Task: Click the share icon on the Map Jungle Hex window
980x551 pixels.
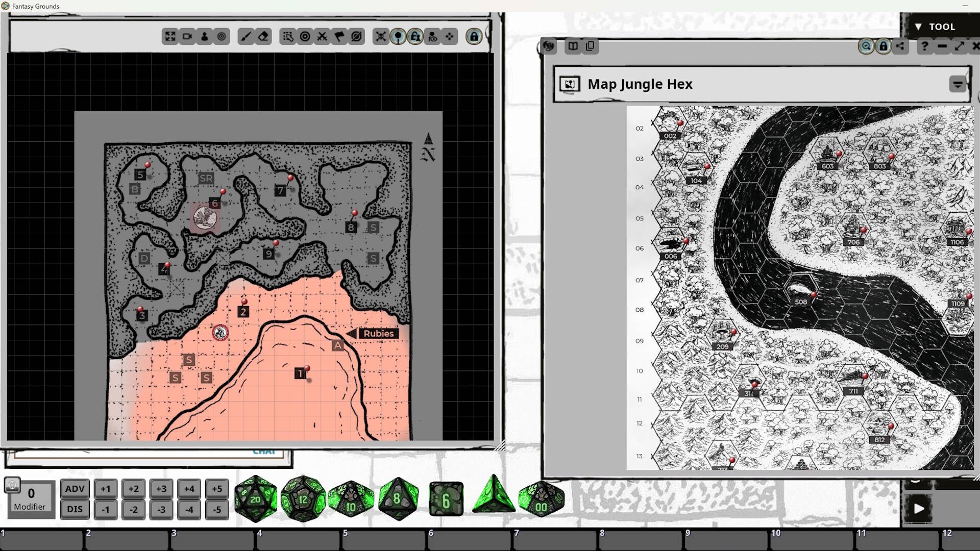Action: [900, 46]
